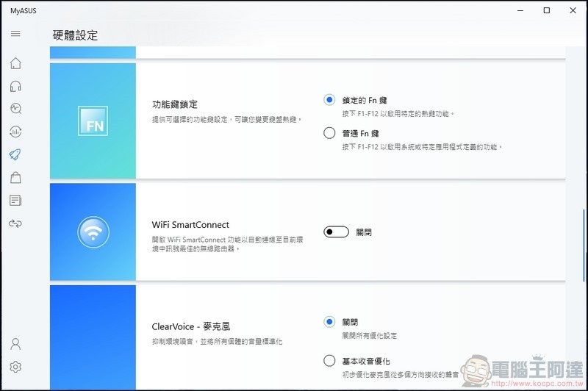
Task: Click the 硬體設定 page title
Action: (x=76, y=35)
